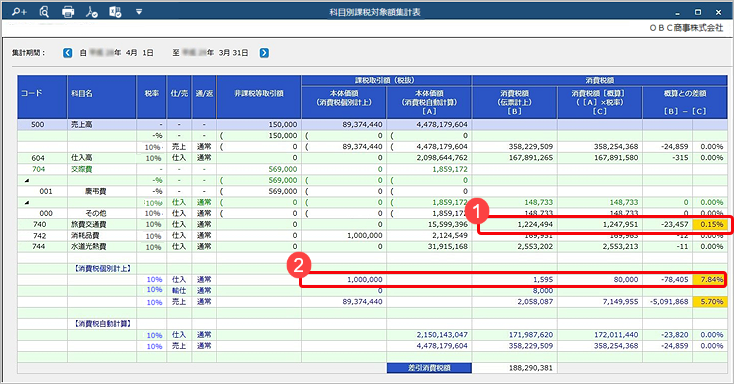Select the 【消費税自動計算】 section label

102,324
